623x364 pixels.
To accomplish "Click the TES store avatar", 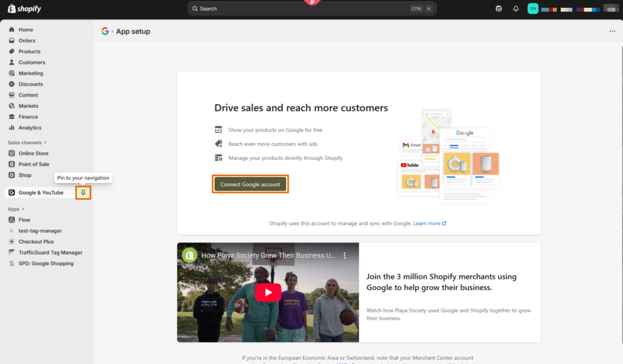I will [x=532, y=9].
